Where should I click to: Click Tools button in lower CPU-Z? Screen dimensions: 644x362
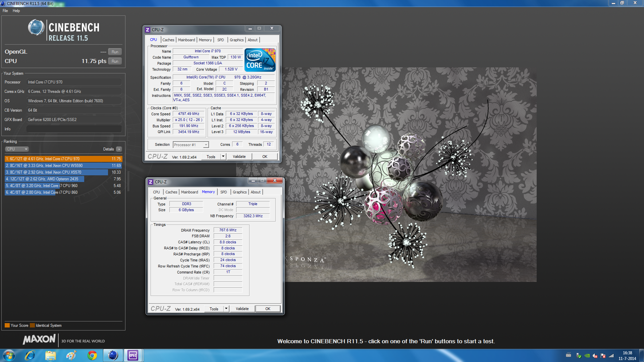coord(214,309)
